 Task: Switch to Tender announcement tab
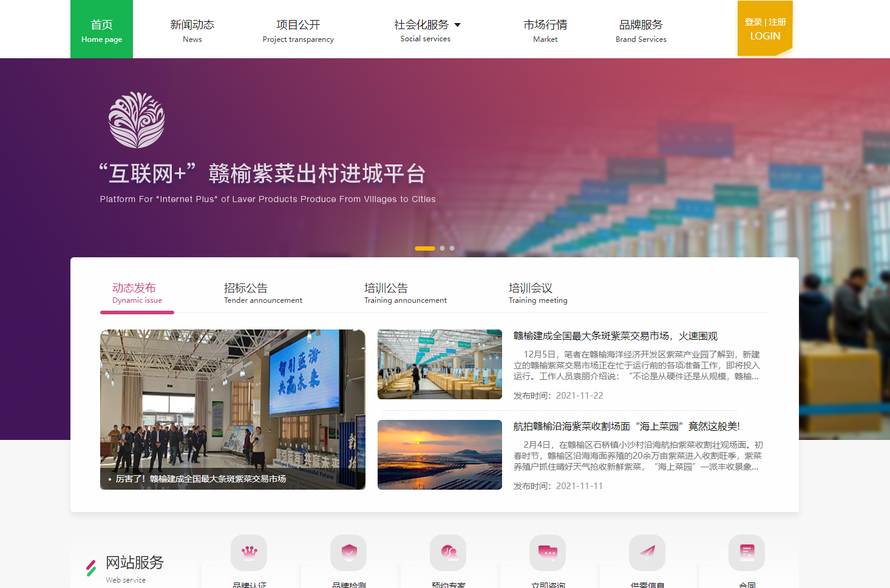pos(263,293)
